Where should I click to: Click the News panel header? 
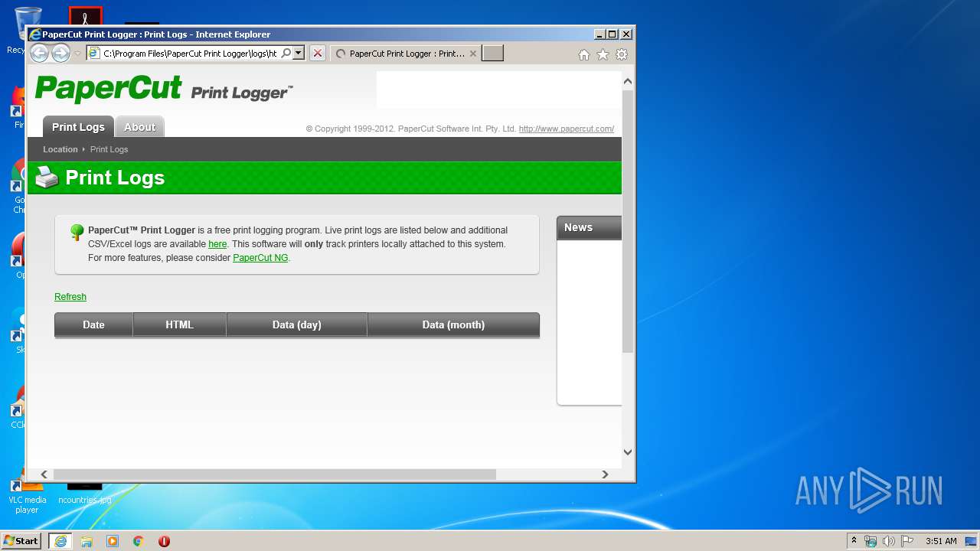tap(589, 227)
